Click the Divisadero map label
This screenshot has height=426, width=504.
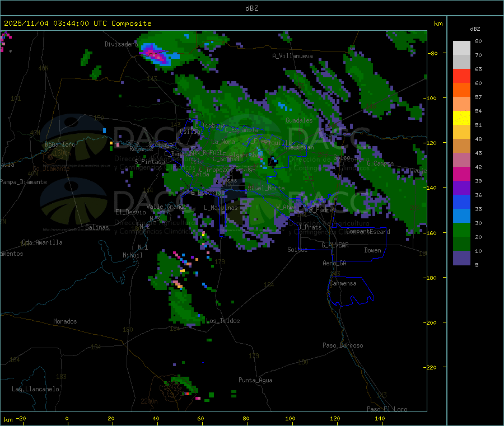121,44
